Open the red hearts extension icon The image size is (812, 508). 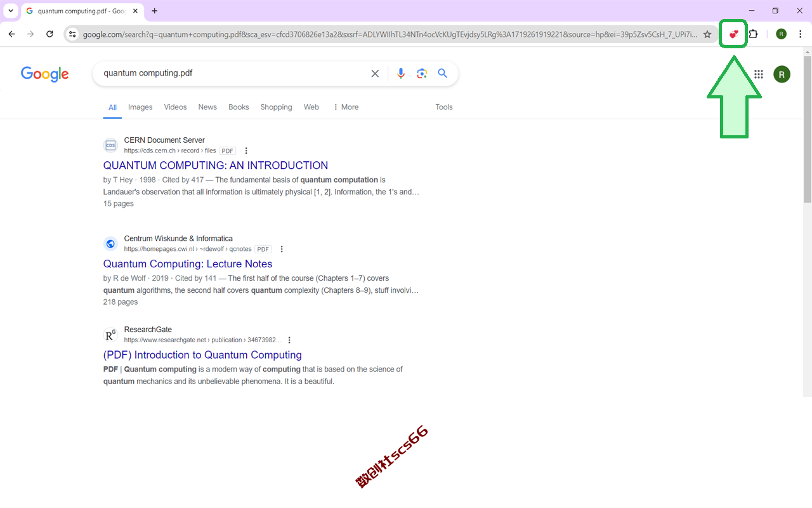[734, 34]
